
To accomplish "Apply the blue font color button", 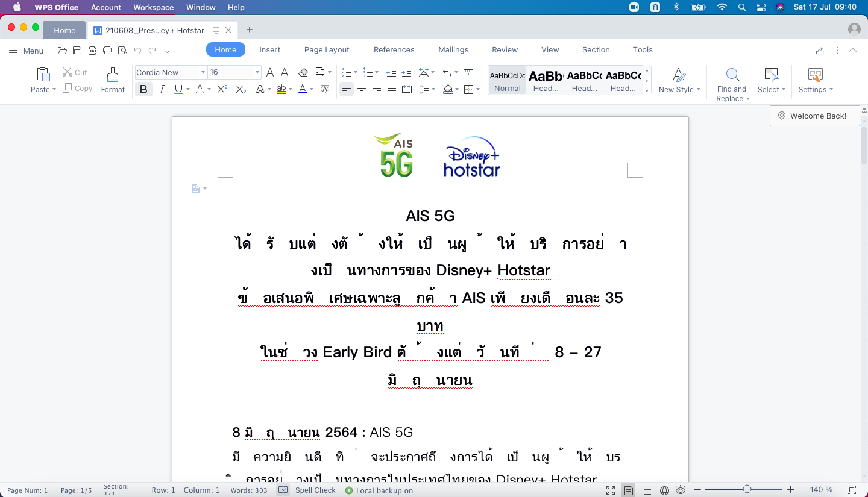I will (x=303, y=89).
